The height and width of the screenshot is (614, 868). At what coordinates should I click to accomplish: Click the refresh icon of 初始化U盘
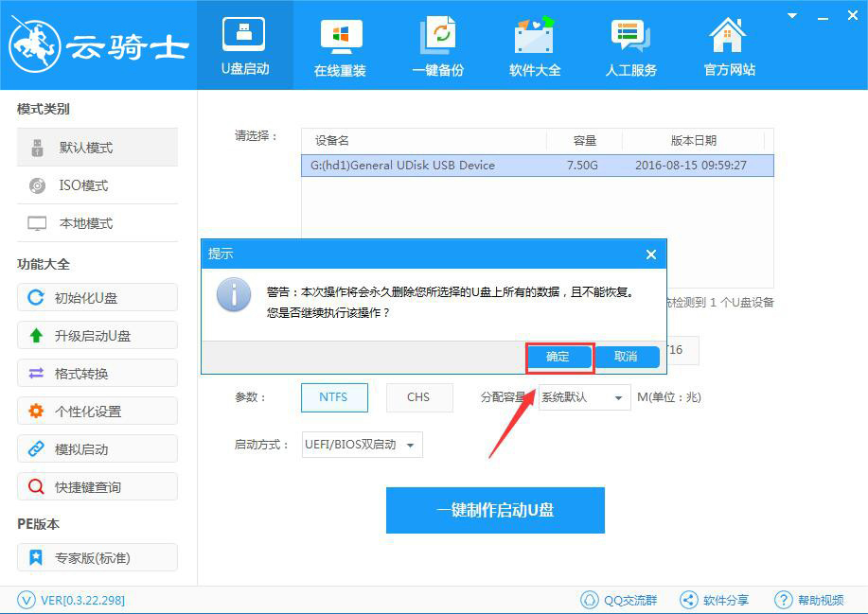(36, 298)
